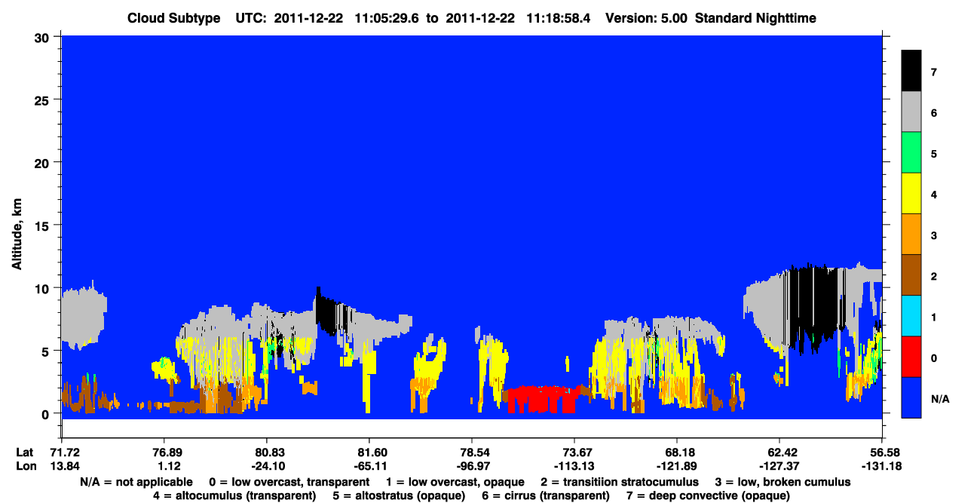Click the legend label 1 beside colorbar

[934, 317]
